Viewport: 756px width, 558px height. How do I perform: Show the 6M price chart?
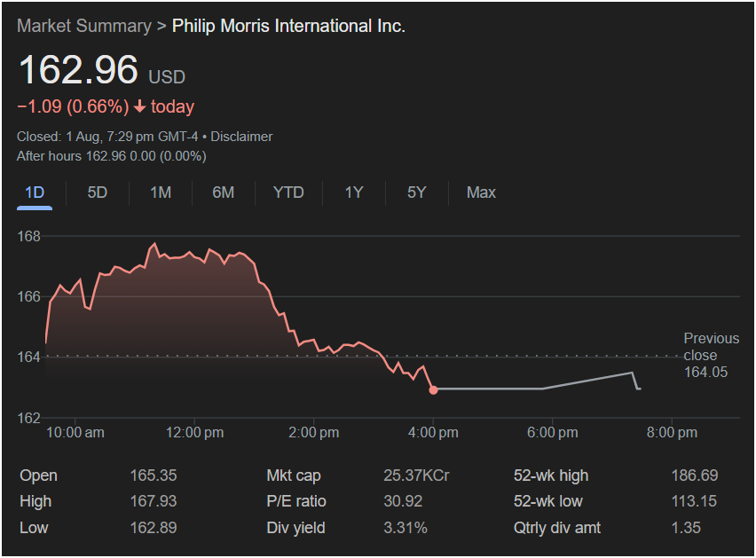click(224, 193)
